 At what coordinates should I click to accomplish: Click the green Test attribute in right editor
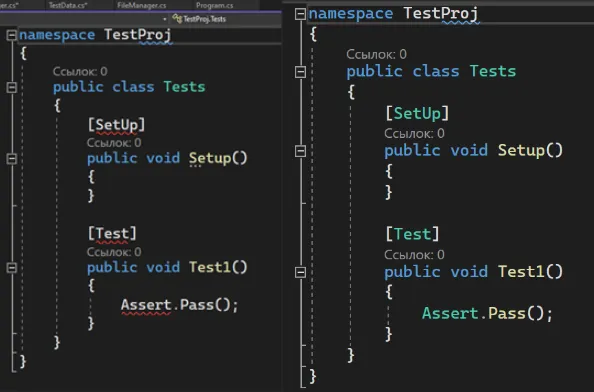(413, 234)
